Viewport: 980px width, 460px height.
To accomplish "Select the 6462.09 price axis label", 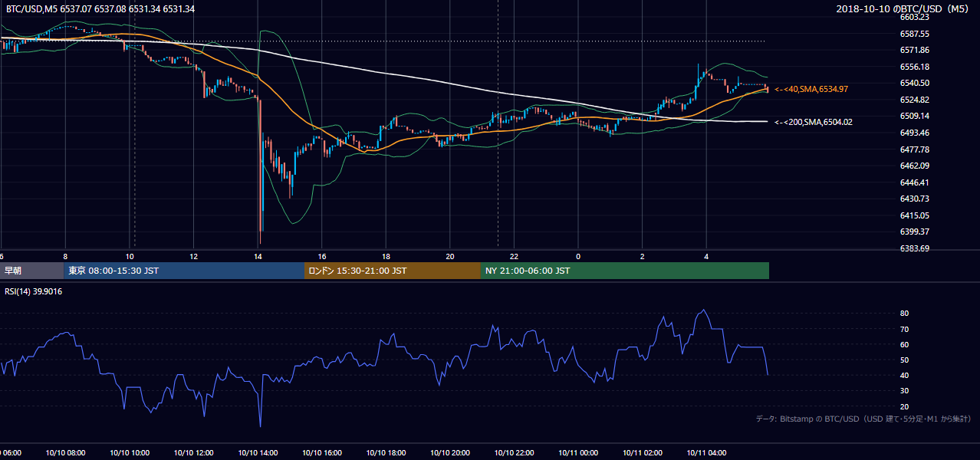I will (914, 166).
